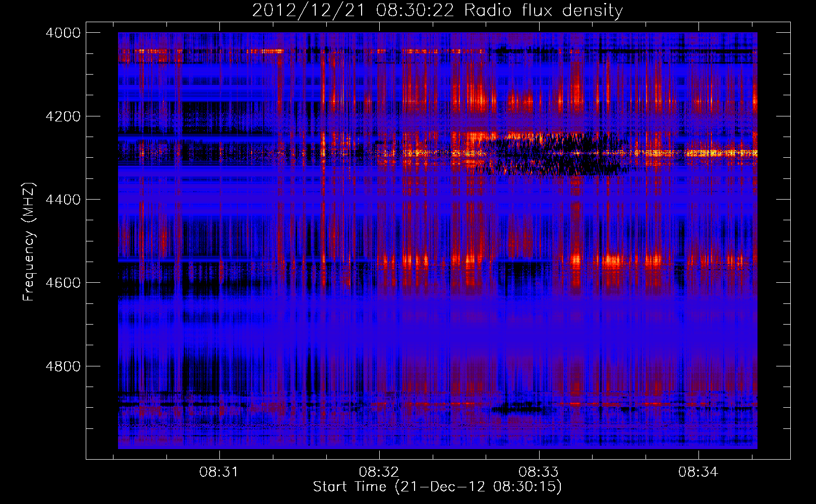Click the "4400" frequency tick label
816x504 pixels.
63,200
